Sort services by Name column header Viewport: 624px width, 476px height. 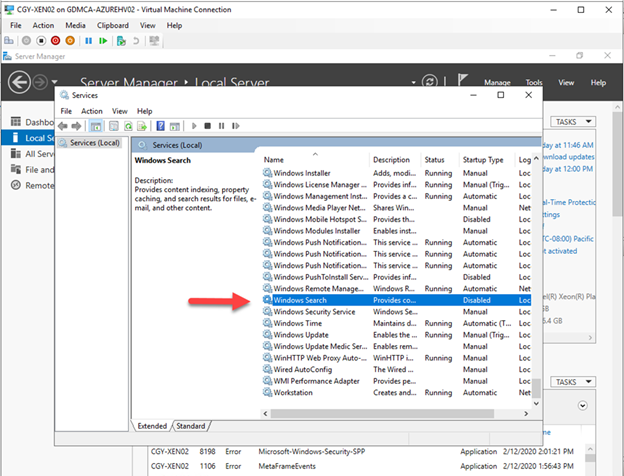tap(315, 160)
